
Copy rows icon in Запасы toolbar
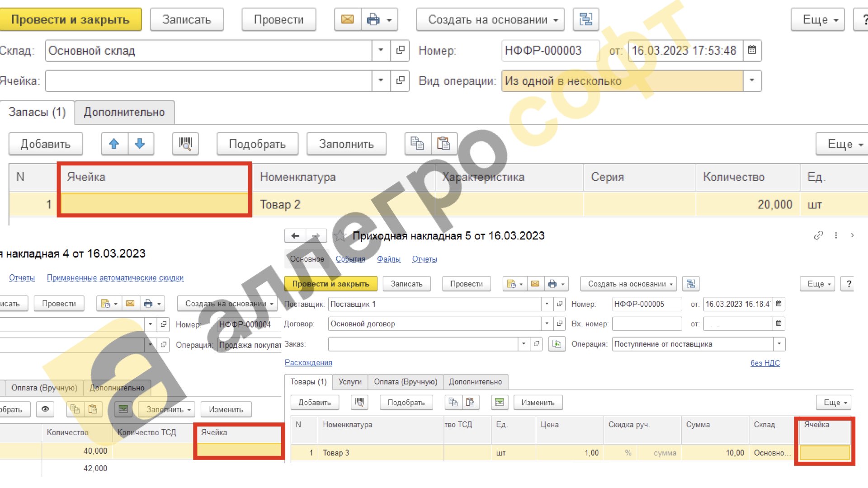pos(417,144)
